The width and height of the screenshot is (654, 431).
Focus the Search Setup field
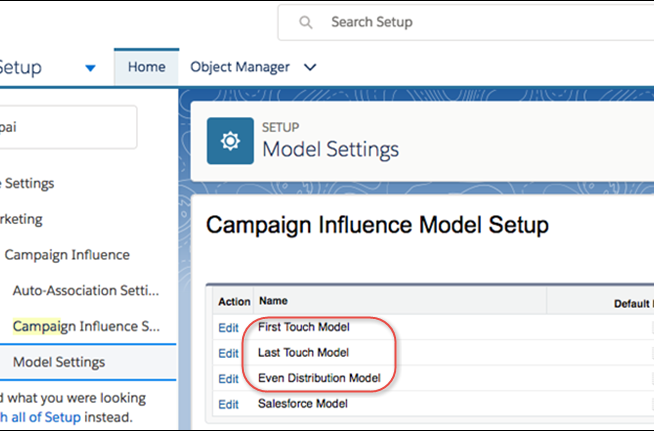click(x=466, y=23)
